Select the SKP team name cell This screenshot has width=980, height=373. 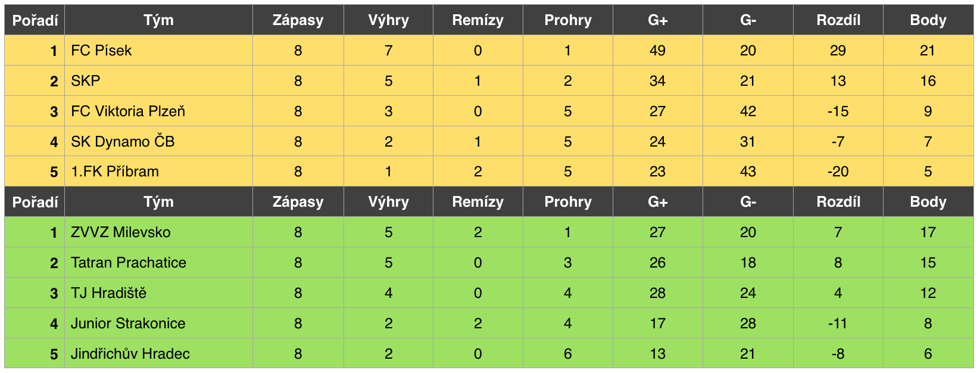158,81
